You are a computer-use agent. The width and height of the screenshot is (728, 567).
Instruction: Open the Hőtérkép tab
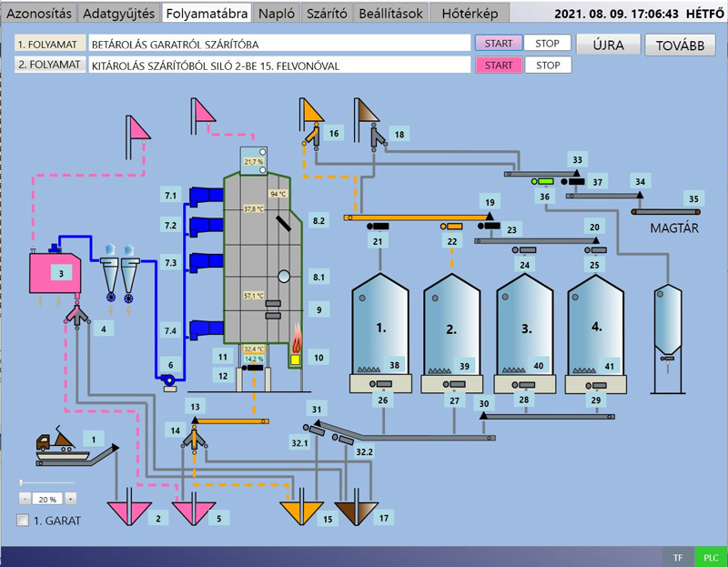tap(470, 14)
